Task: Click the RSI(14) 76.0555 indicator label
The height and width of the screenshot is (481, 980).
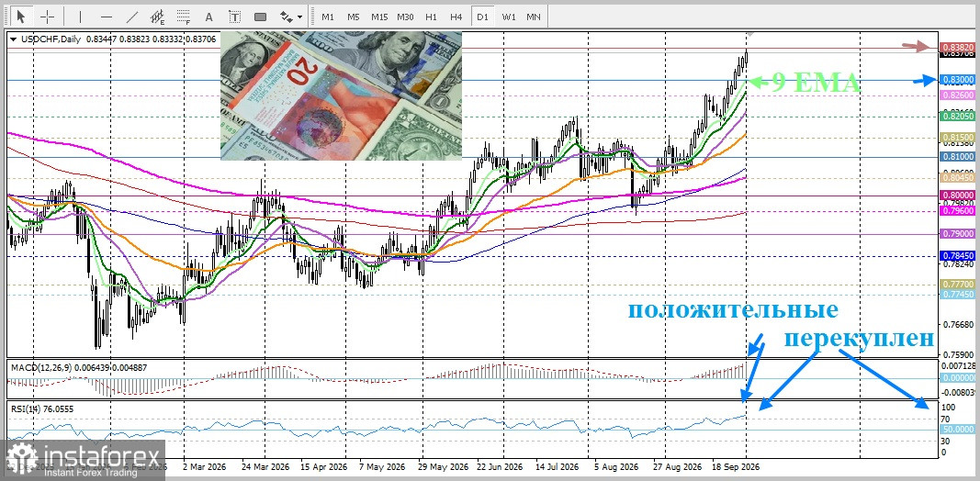Action: [42, 408]
